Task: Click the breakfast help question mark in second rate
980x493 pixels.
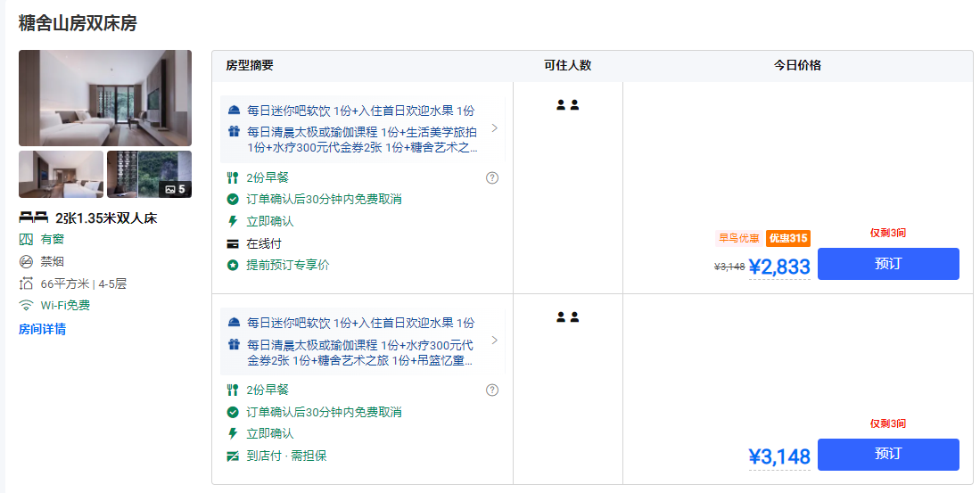Action: click(492, 390)
